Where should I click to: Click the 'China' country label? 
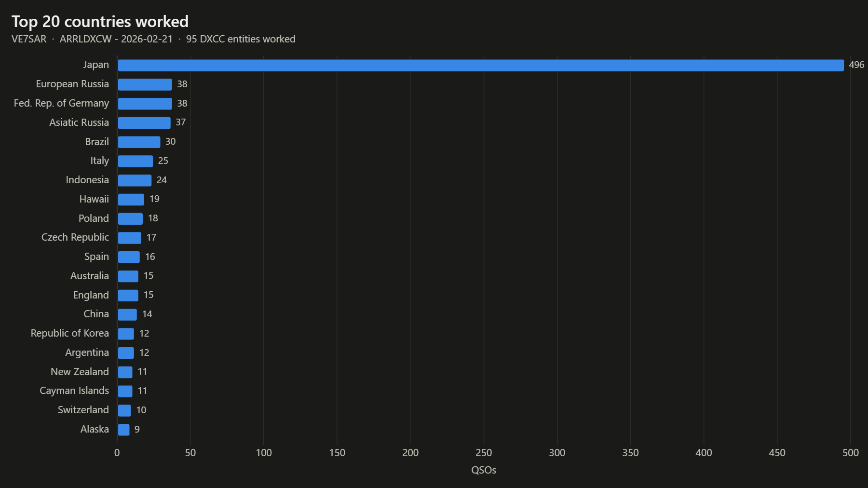tap(96, 314)
